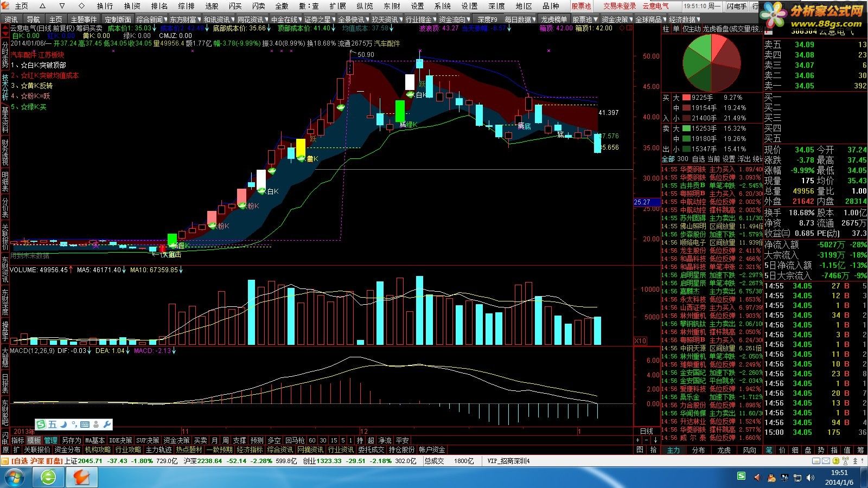Toggle the 月 monthly period button
This screenshot has width=868, height=488.
click(x=214, y=440)
